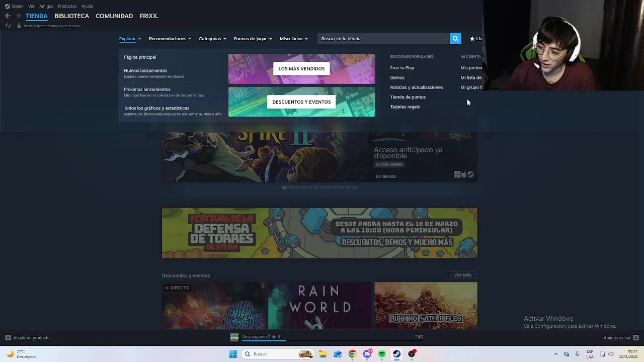Open the Demos link
The height and width of the screenshot is (362, 644).
(x=397, y=77)
